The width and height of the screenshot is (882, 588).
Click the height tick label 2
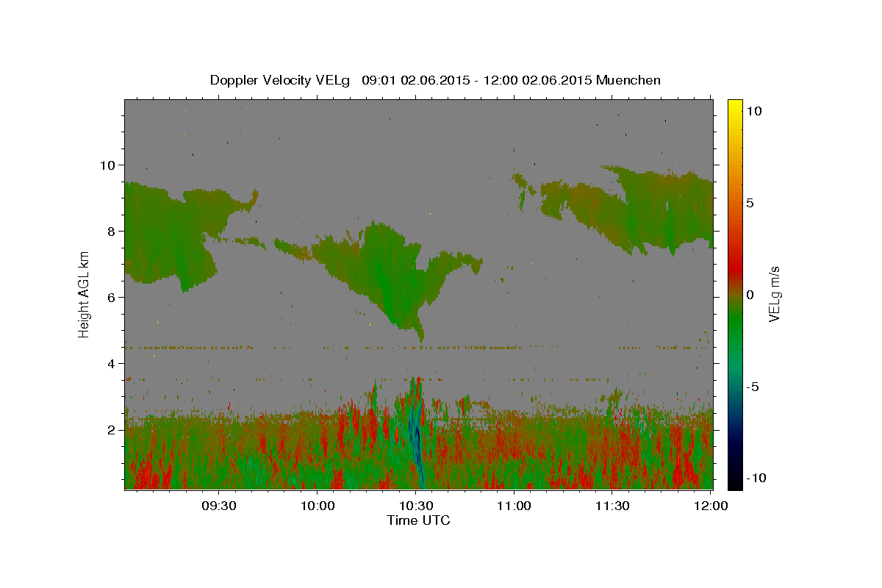[x=113, y=429]
